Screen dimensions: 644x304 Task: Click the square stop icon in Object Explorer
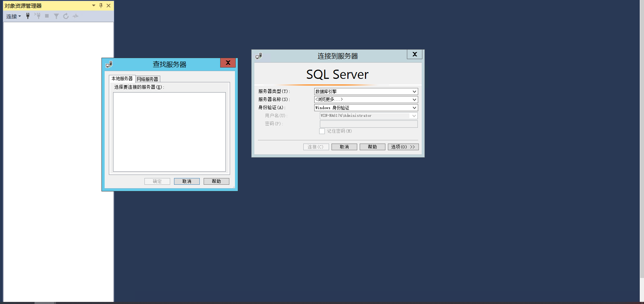[47, 16]
